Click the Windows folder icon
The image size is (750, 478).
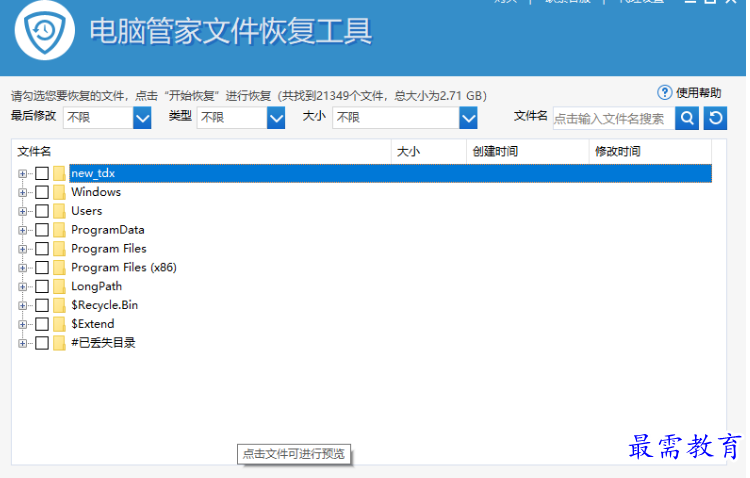click(59, 192)
